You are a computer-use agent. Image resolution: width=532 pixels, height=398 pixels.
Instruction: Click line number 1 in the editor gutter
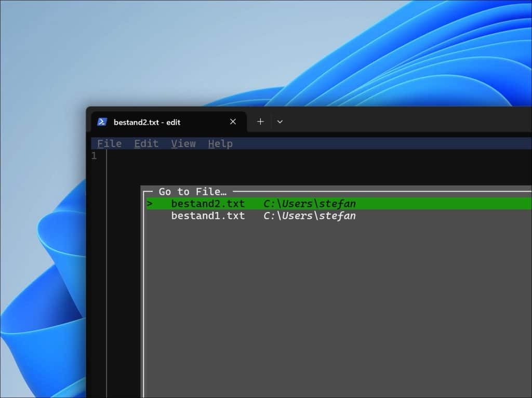click(x=94, y=156)
